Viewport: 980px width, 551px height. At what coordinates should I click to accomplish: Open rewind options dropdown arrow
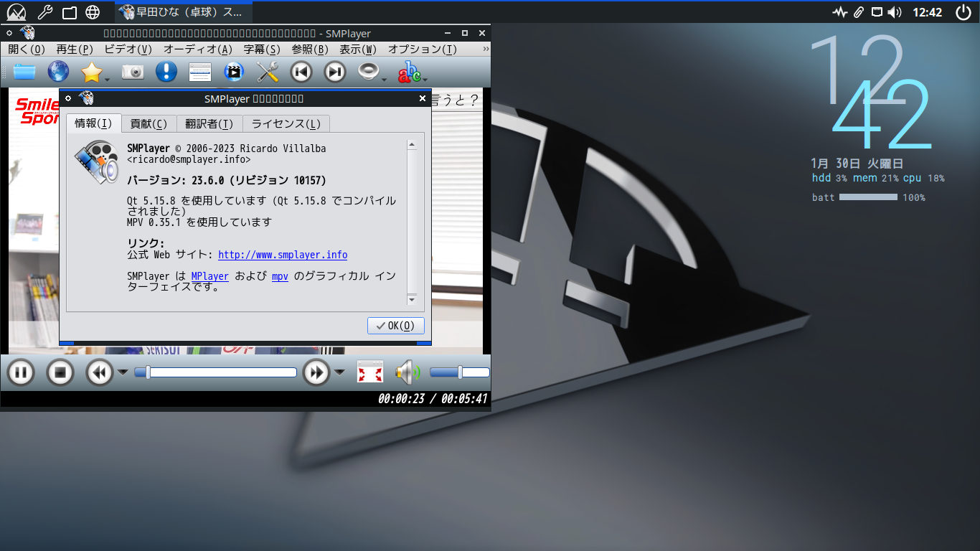click(123, 372)
